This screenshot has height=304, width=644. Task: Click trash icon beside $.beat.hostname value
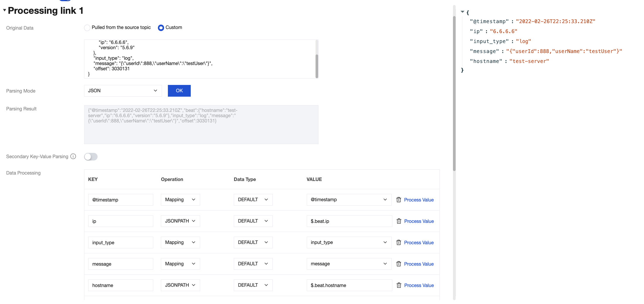pyautogui.click(x=398, y=285)
